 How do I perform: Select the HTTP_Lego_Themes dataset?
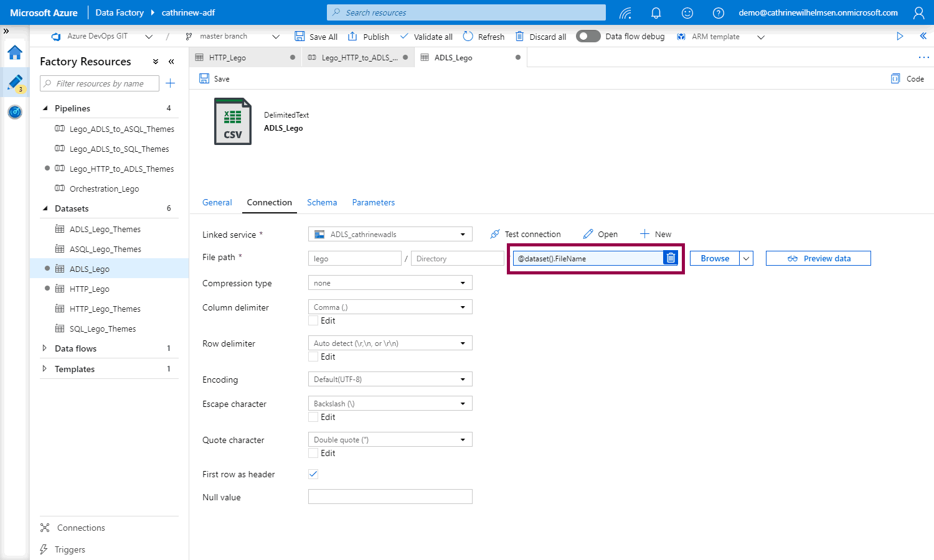(x=105, y=309)
